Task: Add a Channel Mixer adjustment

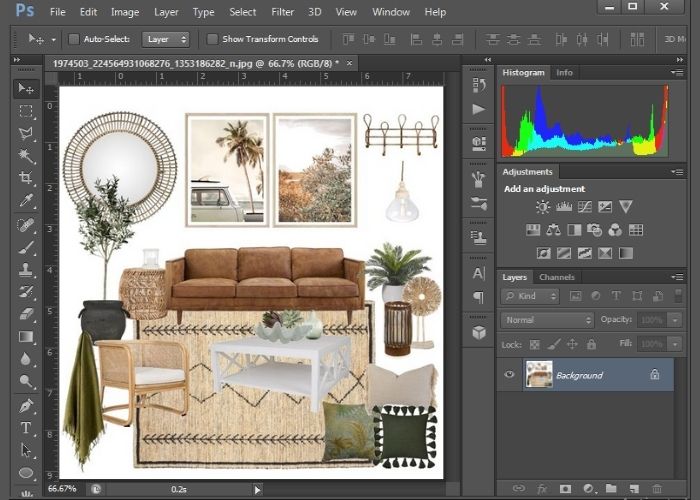Action: pos(615,230)
